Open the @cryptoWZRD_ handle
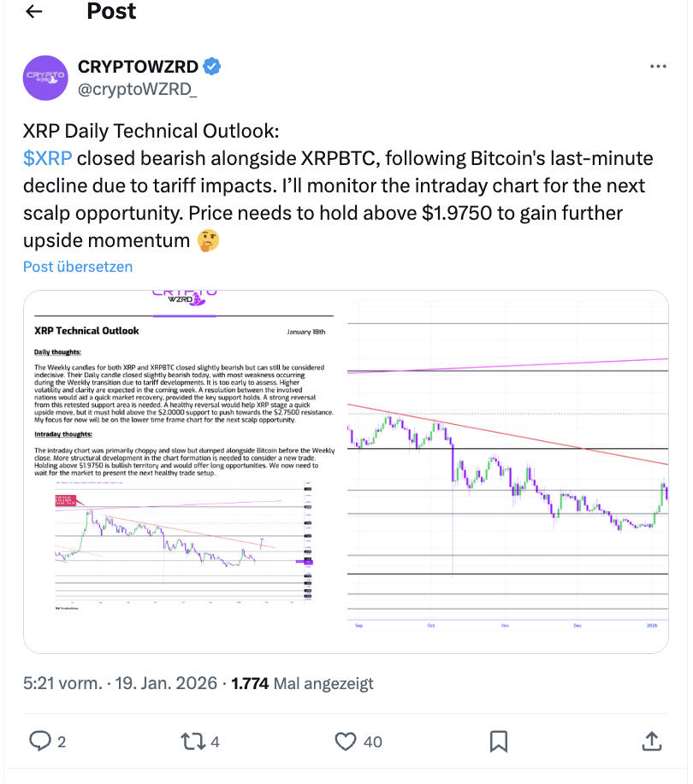This screenshot has width=693, height=784. tap(137, 88)
